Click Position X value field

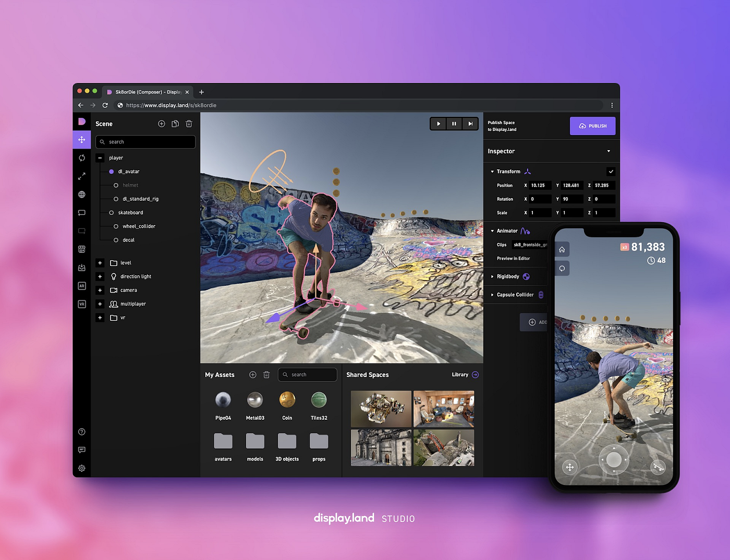click(x=540, y=186)
